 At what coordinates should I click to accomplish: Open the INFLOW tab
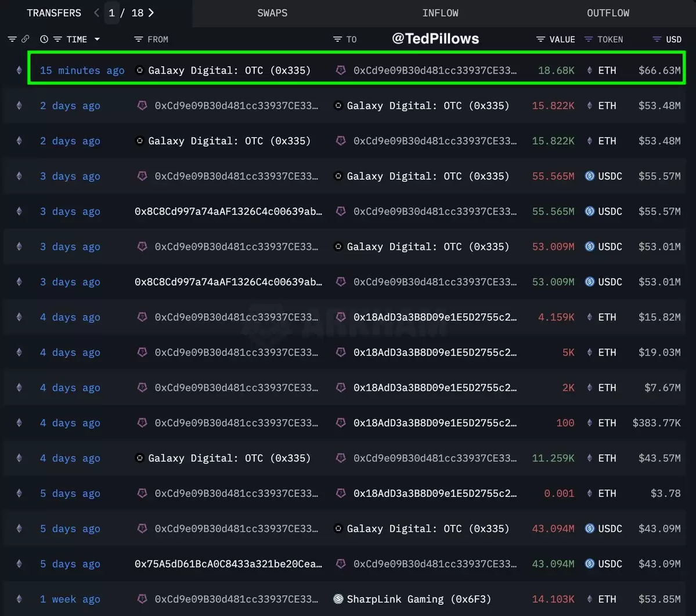coord(440,13)
